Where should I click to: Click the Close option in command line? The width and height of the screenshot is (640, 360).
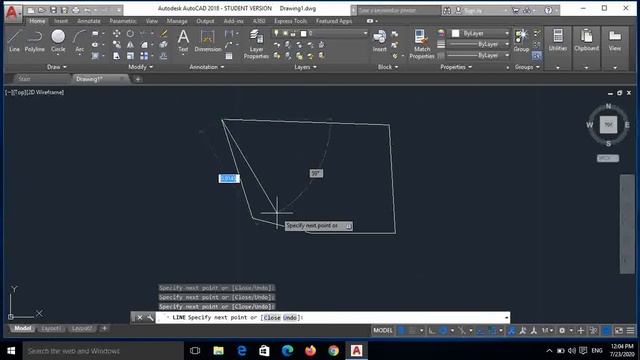pos(272,317)
